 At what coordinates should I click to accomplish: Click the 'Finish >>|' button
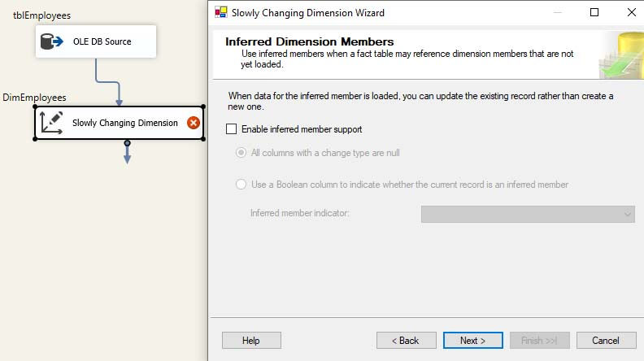(540, 341)
